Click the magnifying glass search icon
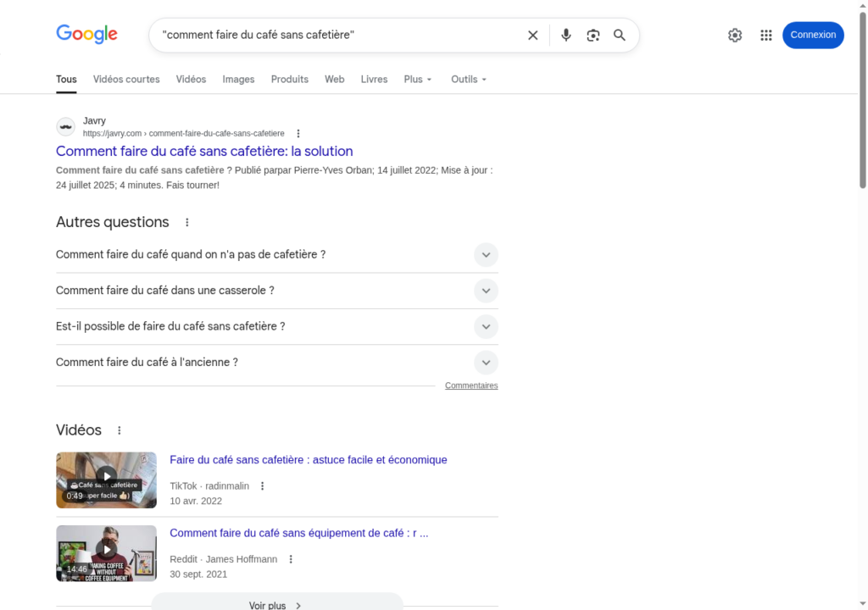This screenshot has width=868, height=610. [x=620, y=36]
